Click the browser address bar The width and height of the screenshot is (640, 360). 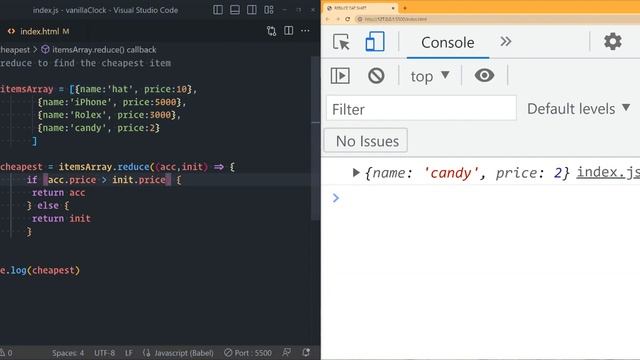click(x=496, y=19)
